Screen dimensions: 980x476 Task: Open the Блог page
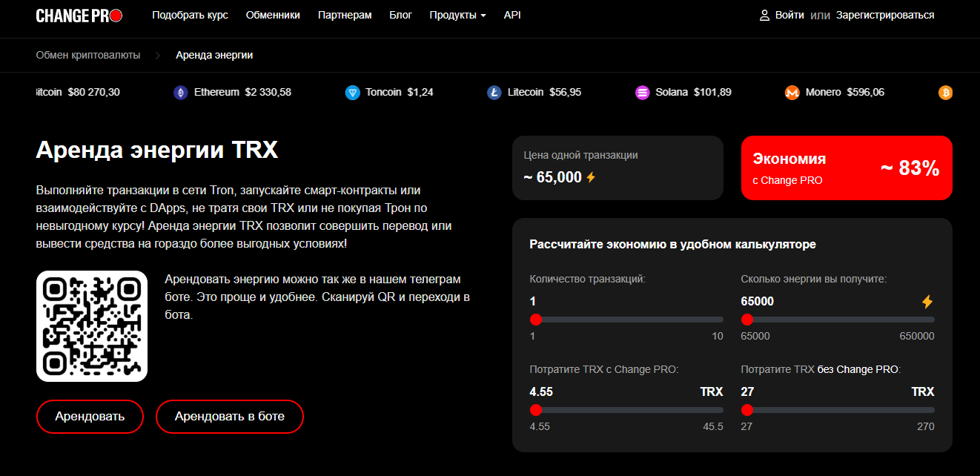[x=400, y=15]
